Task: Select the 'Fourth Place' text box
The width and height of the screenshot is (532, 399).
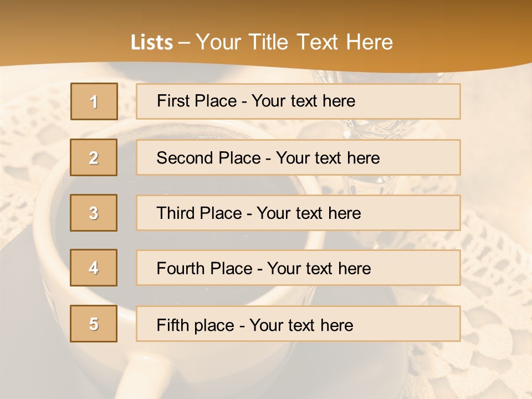Action: [x=298, y=268]
